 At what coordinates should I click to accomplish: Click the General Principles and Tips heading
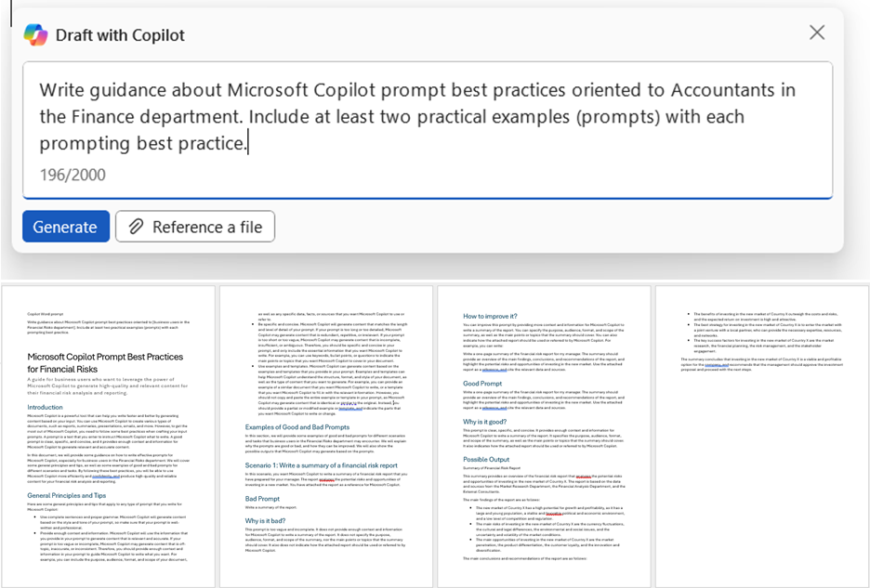pos(67,495)
